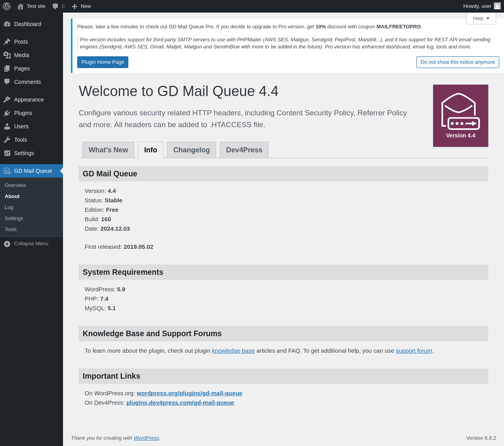The image size is (504, 446).
Task: Click the Appearance paintbrush icon
Action: (7, 100)
